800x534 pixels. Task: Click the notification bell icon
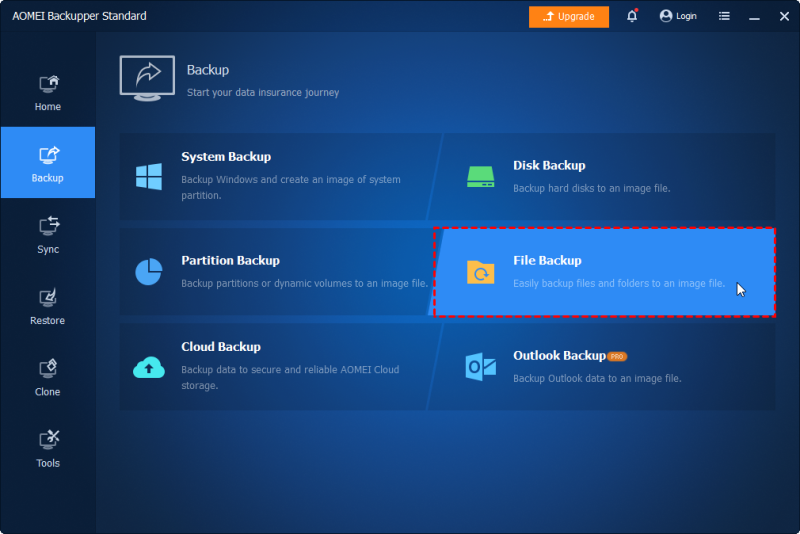[x=632, y=16]
